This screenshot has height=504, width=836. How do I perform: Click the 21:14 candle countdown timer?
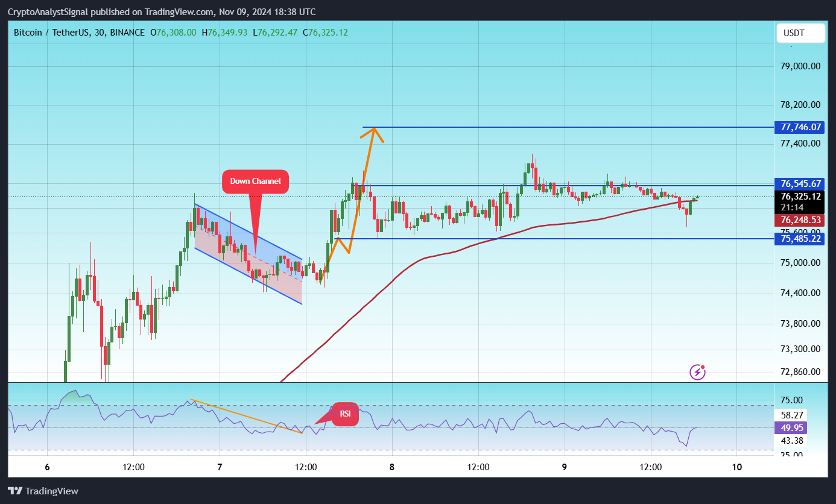pos(791,207)
